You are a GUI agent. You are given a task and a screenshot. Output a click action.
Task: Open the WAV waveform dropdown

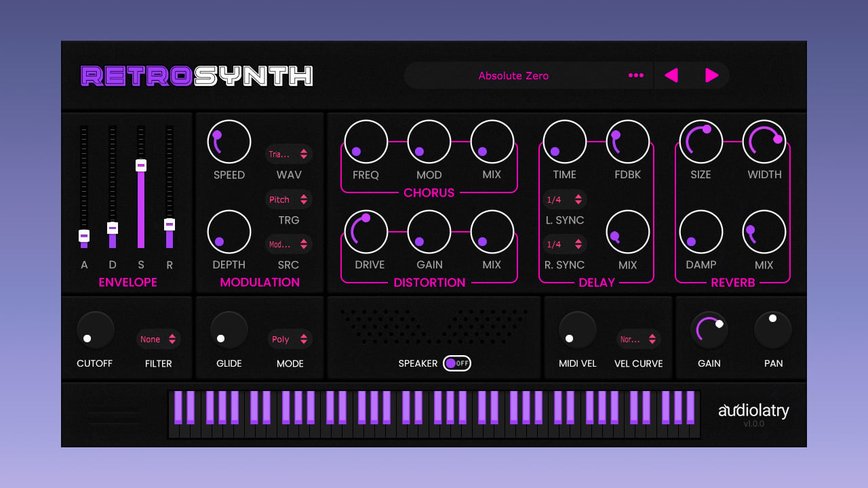click(289, 154)
